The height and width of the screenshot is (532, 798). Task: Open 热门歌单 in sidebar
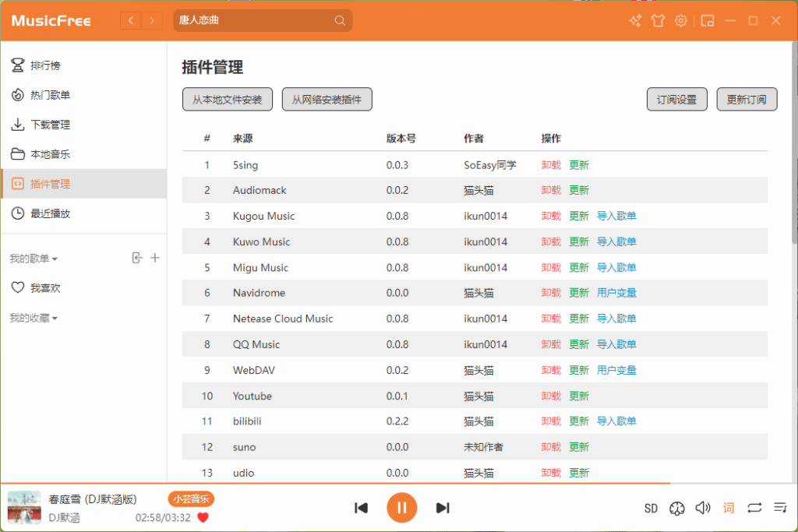(84, 94)
